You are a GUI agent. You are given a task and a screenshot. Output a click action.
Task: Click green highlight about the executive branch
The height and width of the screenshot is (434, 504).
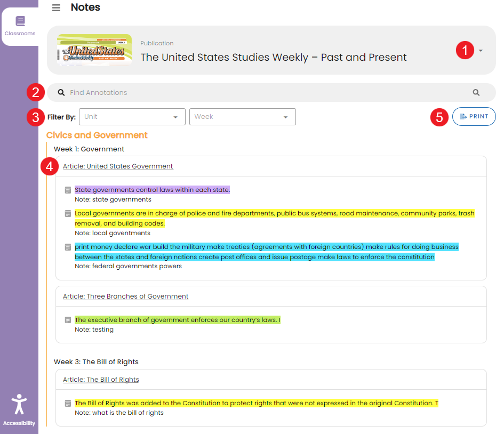coord(178,320)
